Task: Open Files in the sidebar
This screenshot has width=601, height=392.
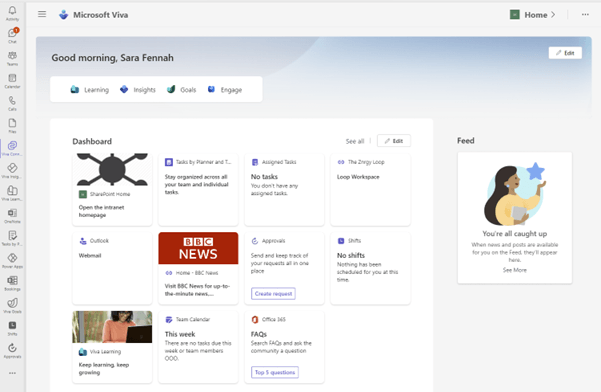Action: tap(12, 125)
